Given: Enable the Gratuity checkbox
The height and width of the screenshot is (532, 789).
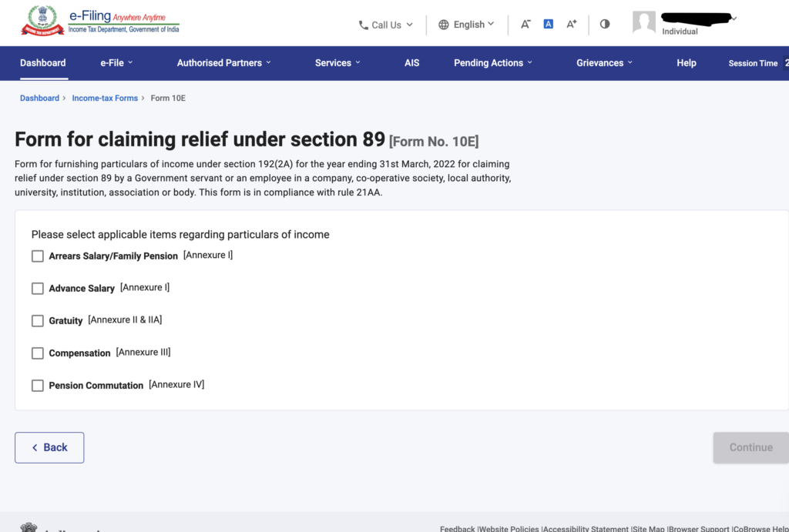Looking at the screenshot, I should coord(38,321).
